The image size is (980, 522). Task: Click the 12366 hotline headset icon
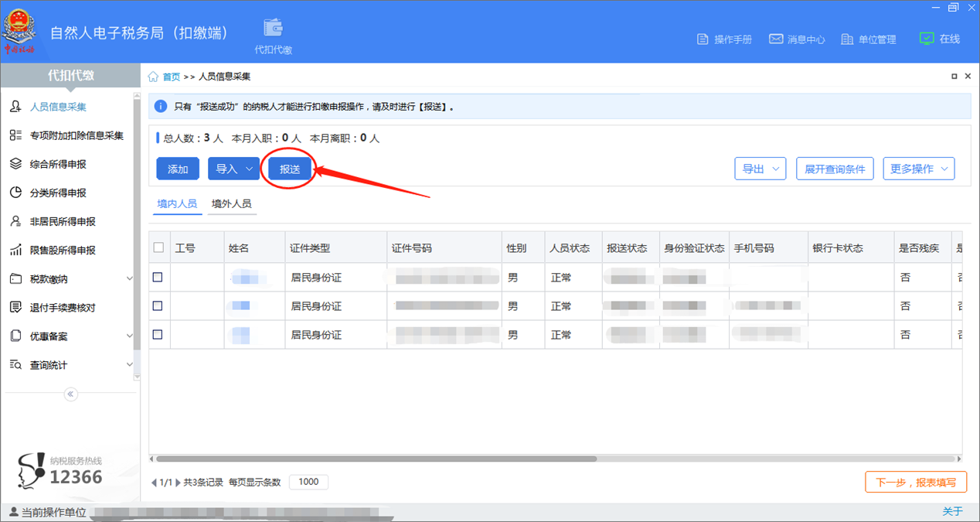tap(31, 471)
